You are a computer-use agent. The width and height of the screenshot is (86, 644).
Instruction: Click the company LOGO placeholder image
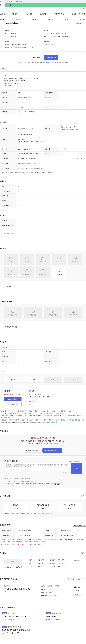13,562
